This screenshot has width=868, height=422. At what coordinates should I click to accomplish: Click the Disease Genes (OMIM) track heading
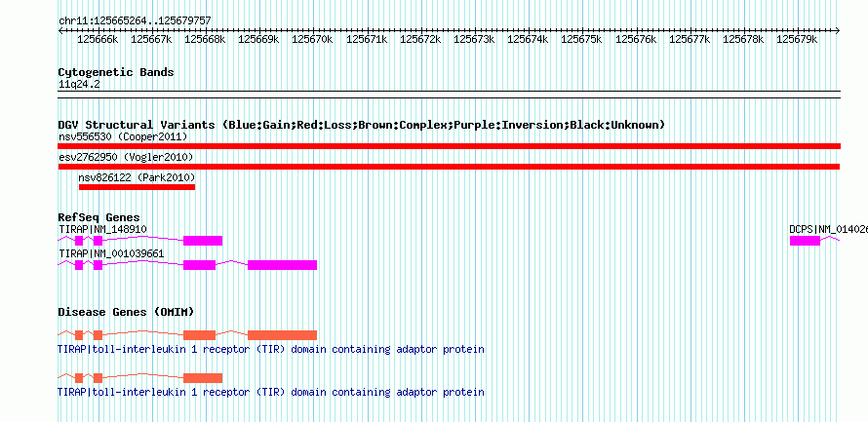pos(126,312)
